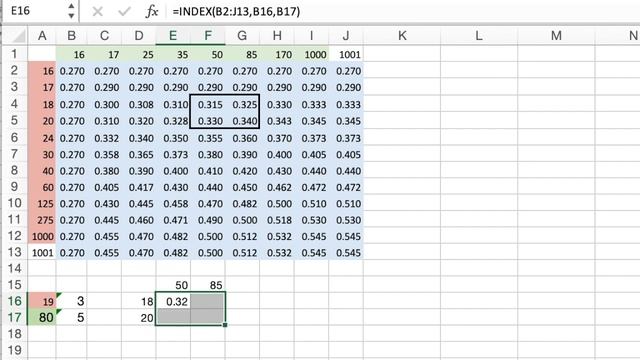
Task: Click cell H9 showing 0.462
Action: click(277, 187)
